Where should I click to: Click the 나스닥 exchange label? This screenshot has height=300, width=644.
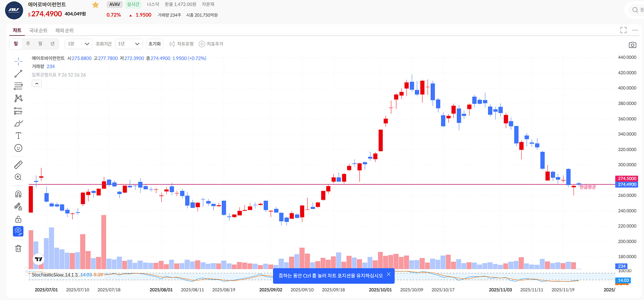[153, 4]
